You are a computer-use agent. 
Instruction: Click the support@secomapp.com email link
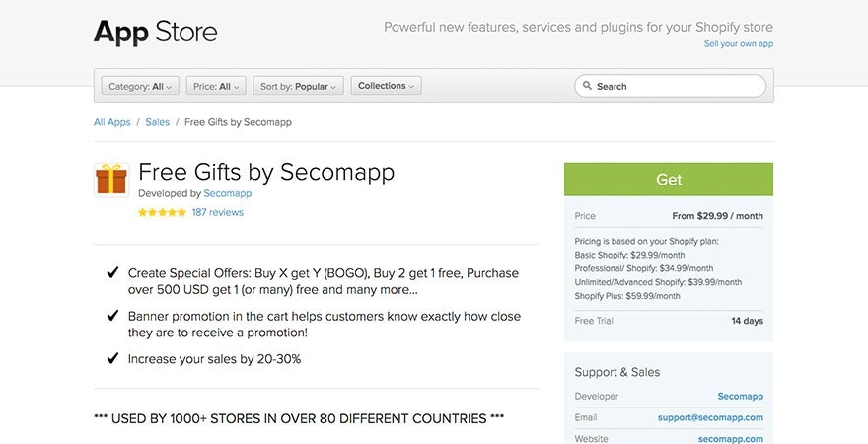(x=710, y=417)
